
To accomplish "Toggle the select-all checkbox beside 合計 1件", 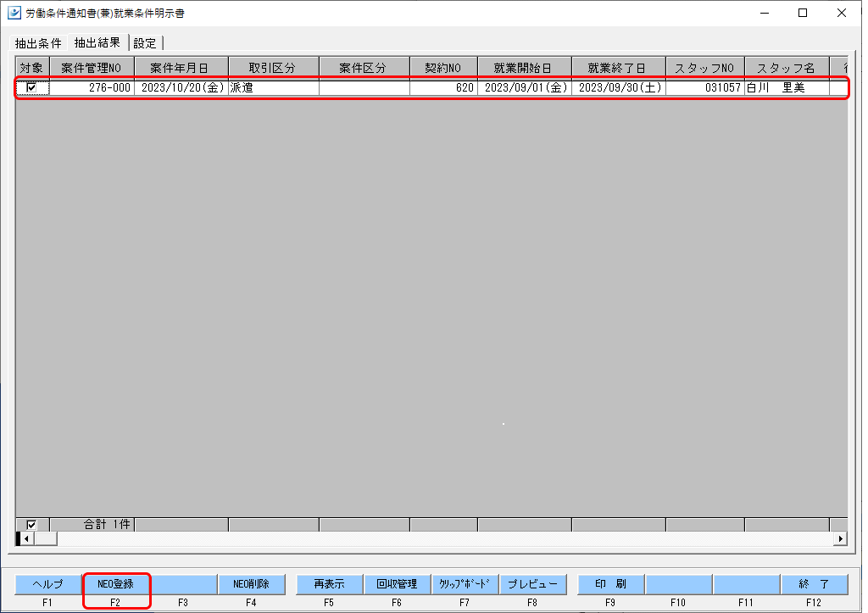I will [x=31, y=525].
